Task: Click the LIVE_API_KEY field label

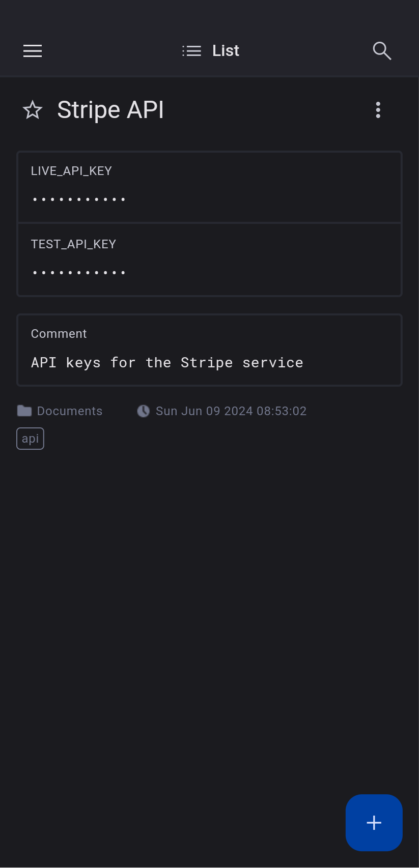Action: (x=71, y=171)
